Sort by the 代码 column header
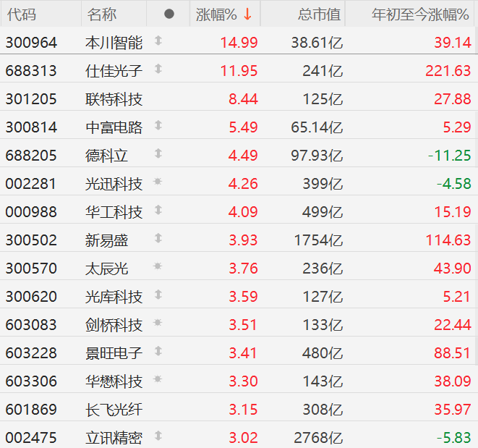The image size is (478, 448). 22,14
